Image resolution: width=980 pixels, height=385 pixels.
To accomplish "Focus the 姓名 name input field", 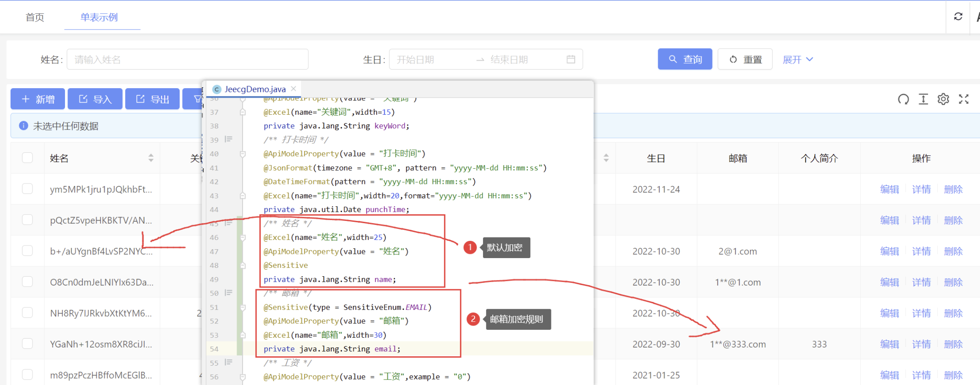I will pyautogui.click(x=187, y=59).
